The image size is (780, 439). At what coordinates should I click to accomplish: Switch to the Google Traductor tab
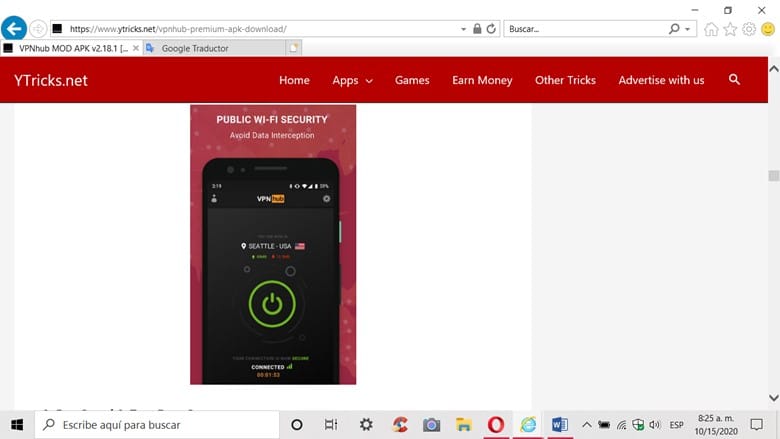214,48
